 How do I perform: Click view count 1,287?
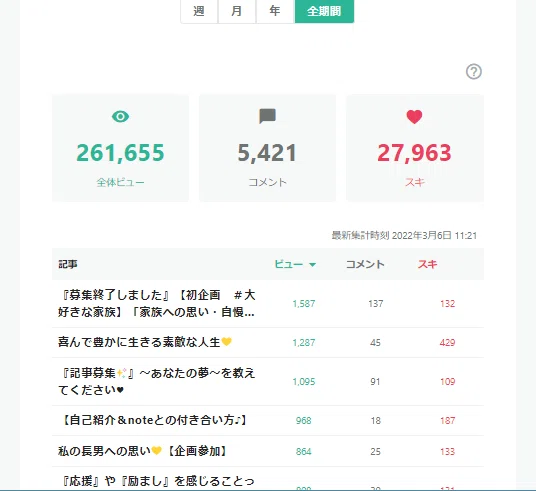(304, 343)
